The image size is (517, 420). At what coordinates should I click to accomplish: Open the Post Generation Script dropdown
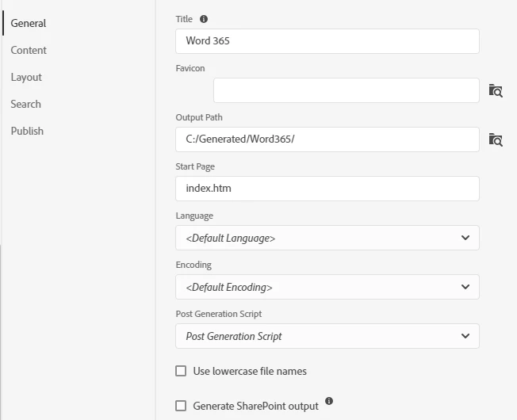tap(327, 336)
